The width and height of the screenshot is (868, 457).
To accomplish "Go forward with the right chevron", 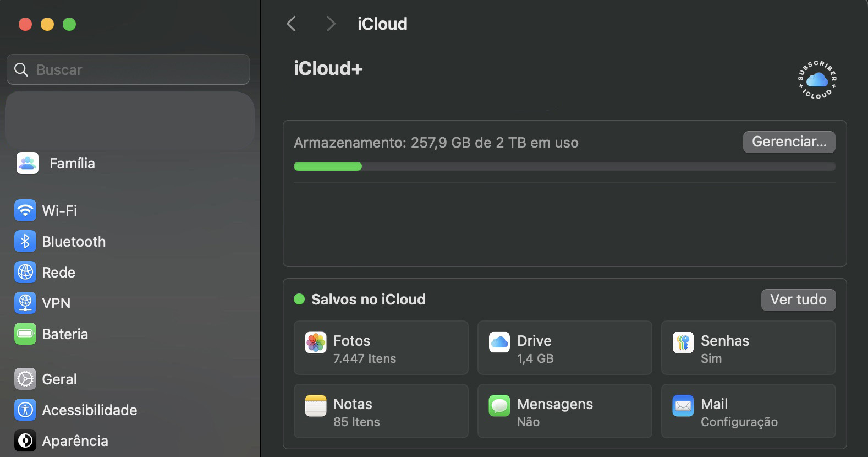I will click(x=331, y=24).
